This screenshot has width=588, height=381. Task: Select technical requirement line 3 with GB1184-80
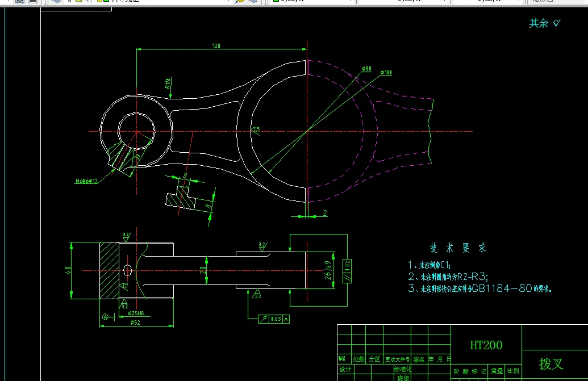click(480, 288)
